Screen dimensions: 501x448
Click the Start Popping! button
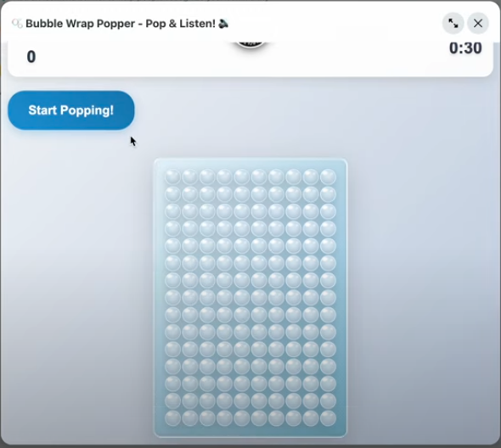(x=71, y=110)
